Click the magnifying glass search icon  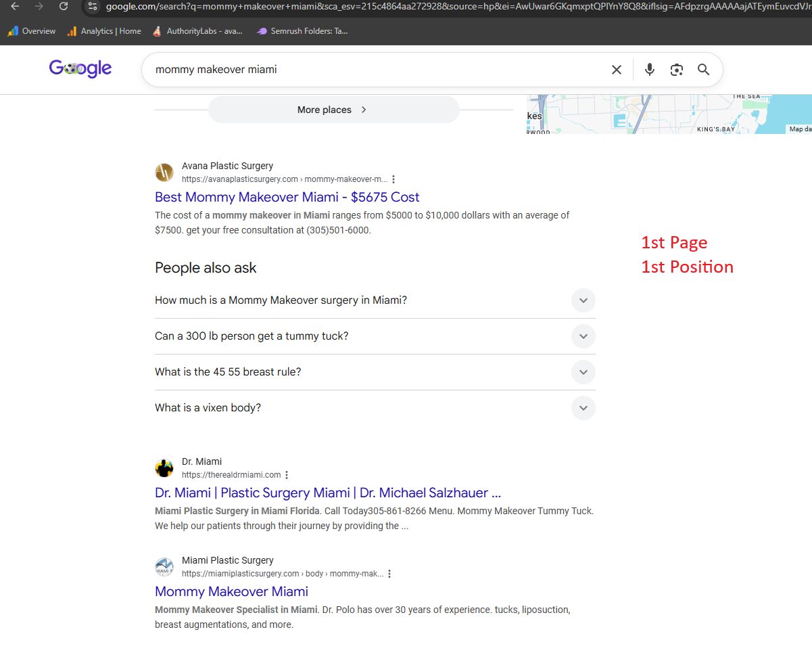point(704,70)
